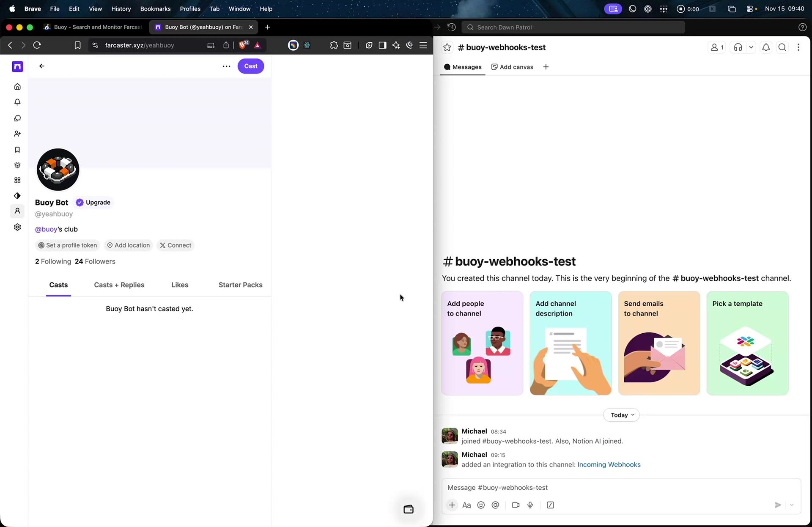The height and width of the screenshot is (527, 812).
Task: Expand huddle options chevron
Action: click(751, 47)
